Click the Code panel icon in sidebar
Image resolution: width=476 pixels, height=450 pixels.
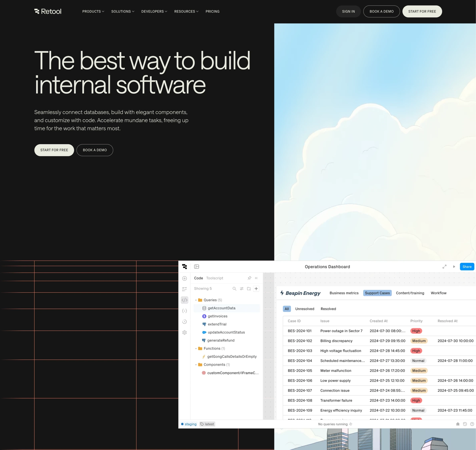click(x=185, y=300)
